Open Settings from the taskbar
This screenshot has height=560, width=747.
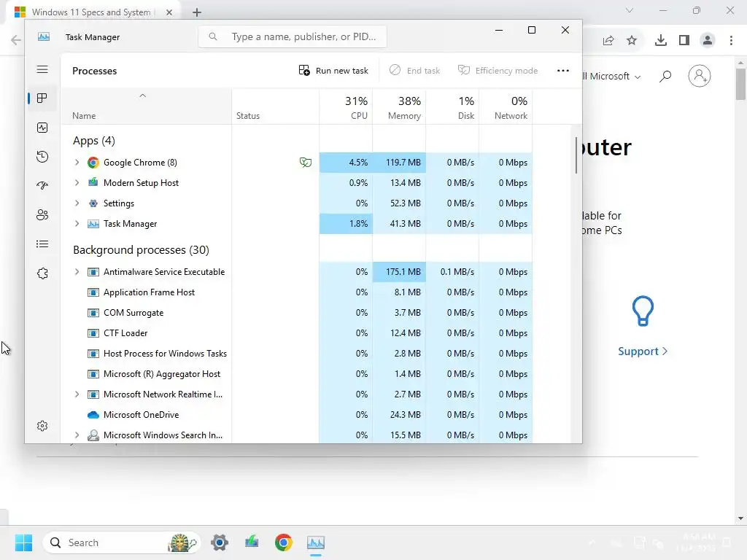(220, 542)
